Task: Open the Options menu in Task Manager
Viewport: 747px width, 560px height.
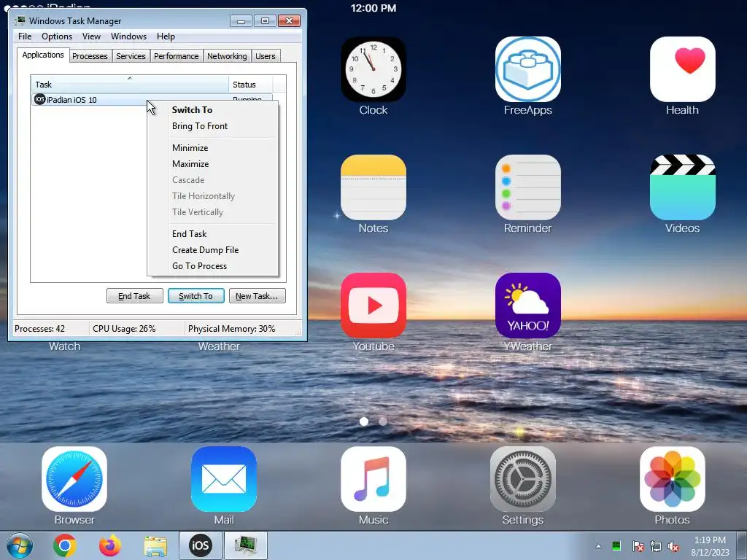Action: click(x=57, y=36)
